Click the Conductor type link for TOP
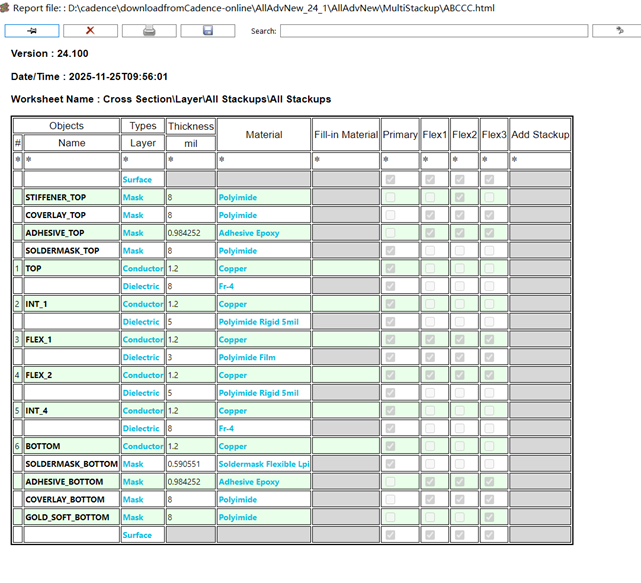The height and width of the screenshot is (583, 641). click(x=142, y=269)
